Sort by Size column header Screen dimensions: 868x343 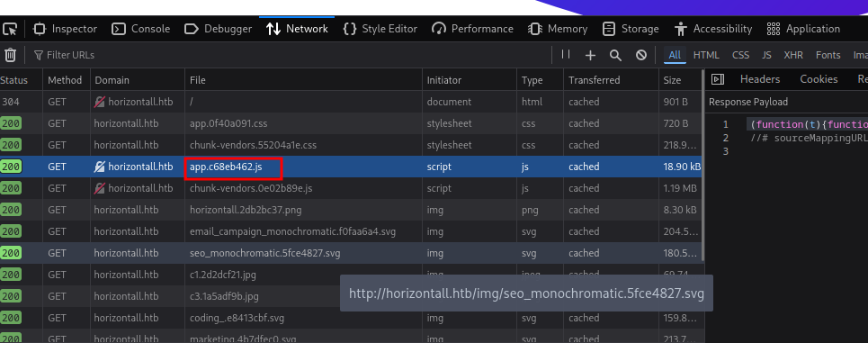(x=680, y=80)
